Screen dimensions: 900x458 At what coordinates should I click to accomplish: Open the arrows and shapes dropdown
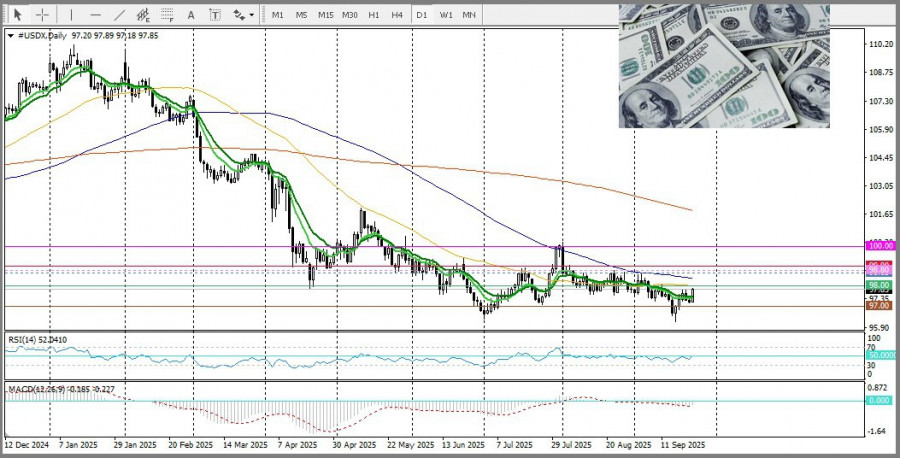(x=242, y=15)
